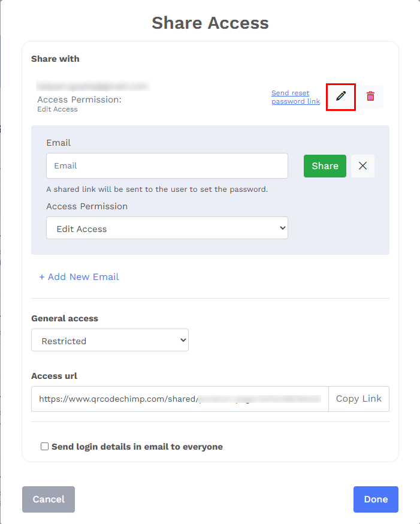Screen dimensions: 420x524
Task: Expand the Restricted general access dropdown
Action: pos(110,340)
